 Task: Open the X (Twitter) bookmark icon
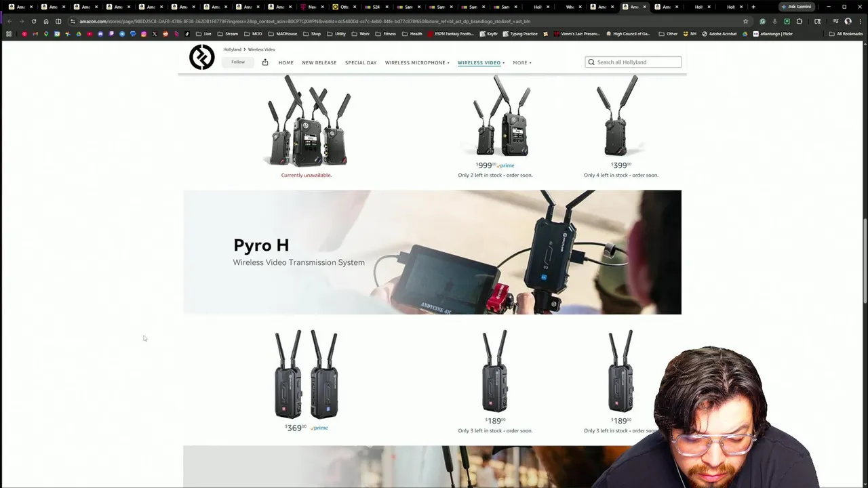click(x=155, y=34)
